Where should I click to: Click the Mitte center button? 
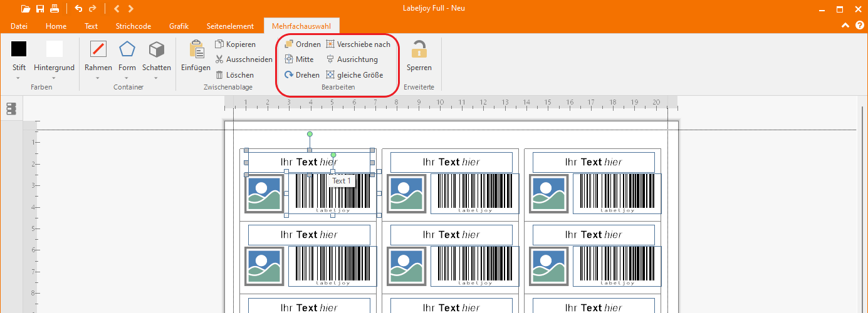[299, 59]
